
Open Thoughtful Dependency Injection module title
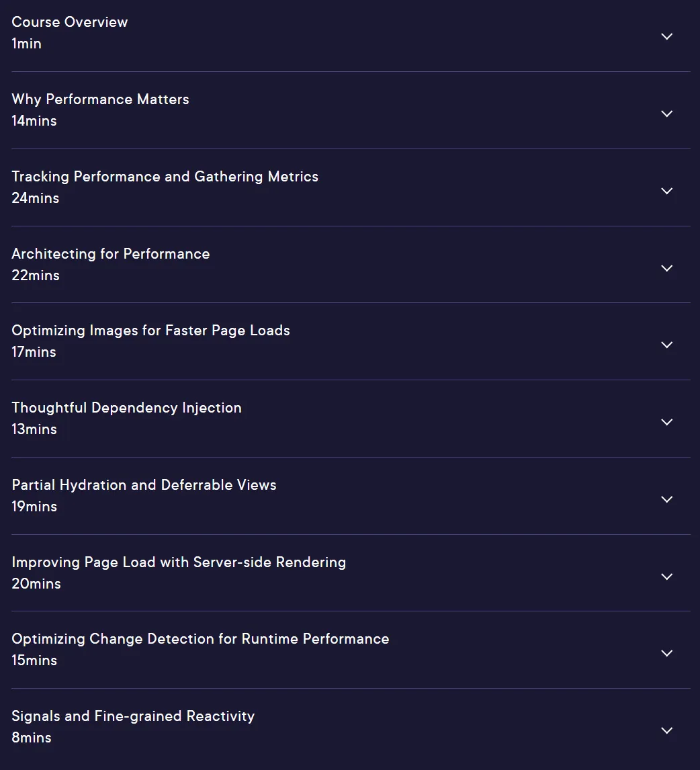point(127,408)
